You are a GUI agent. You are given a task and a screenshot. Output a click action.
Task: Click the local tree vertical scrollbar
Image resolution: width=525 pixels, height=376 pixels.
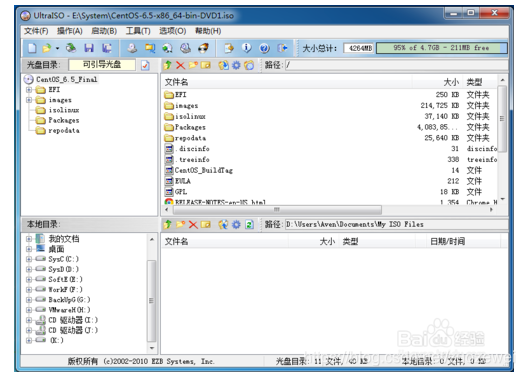tap(151, 301)
